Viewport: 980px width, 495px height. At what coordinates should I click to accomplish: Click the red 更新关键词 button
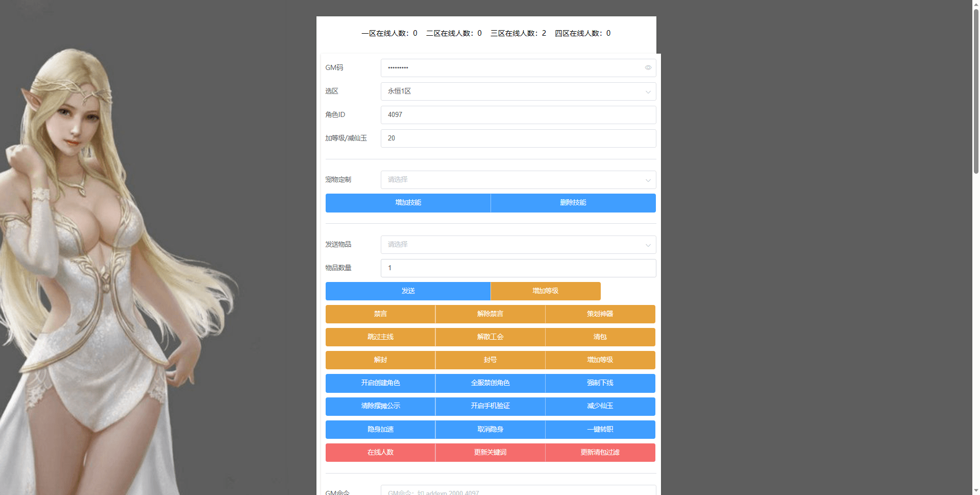click(490, 453)
